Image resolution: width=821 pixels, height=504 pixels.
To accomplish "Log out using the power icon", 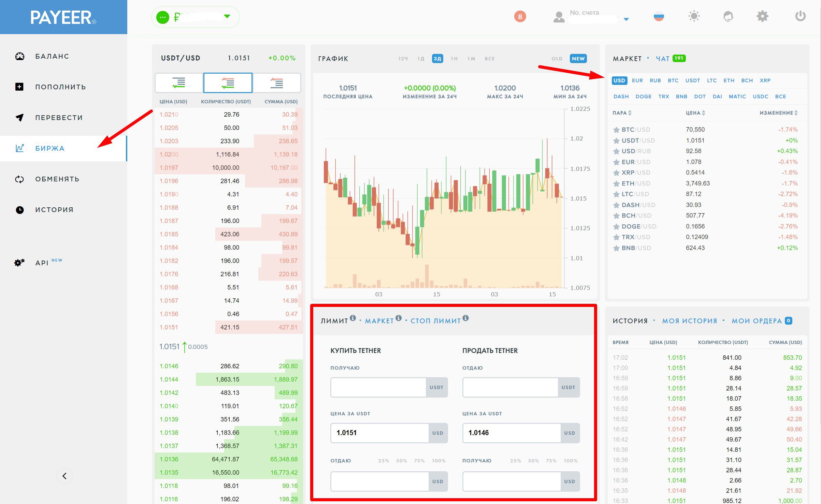I will (x=800, y=16).
